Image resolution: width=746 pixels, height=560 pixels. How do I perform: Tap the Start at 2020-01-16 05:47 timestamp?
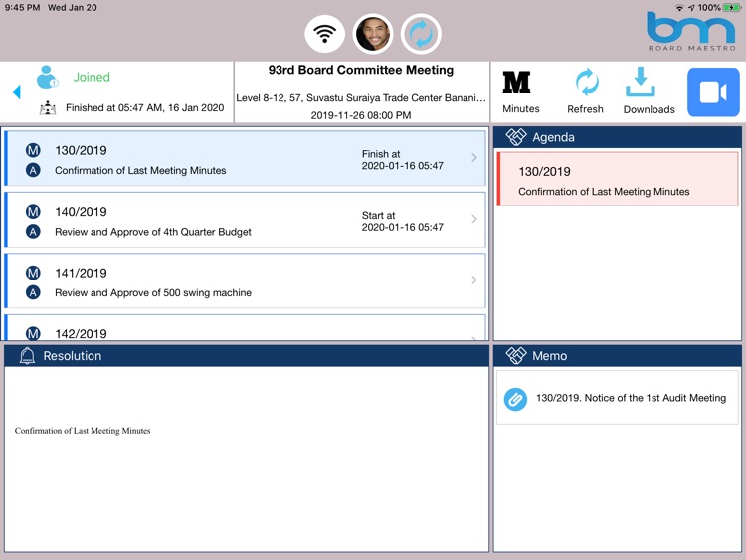(x=403, y=221)
